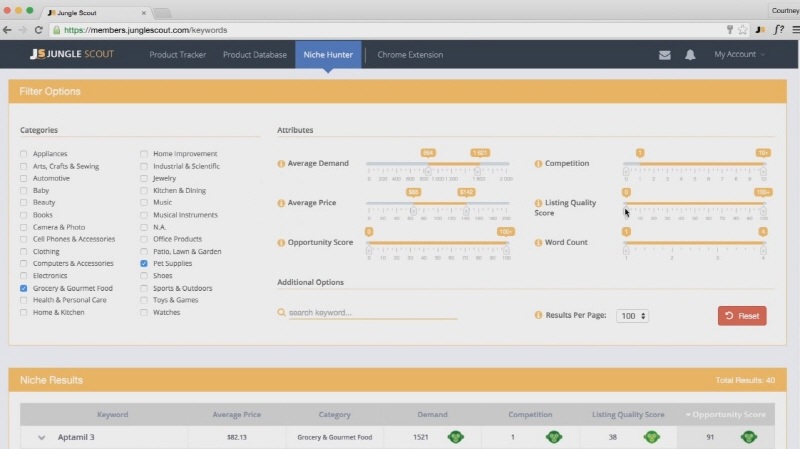Viewport: 800px width, 449px height.
Task: Check the Beauty category
Action: tap(23, 203)
